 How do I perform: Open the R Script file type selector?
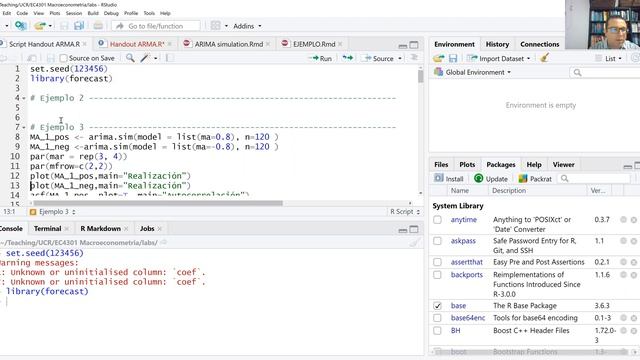(x=404, y=211)
